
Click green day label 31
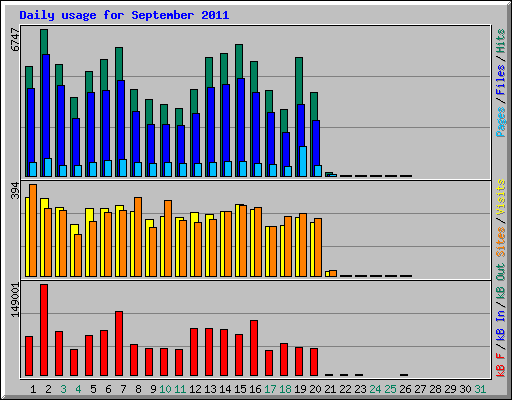coord(480,389)
